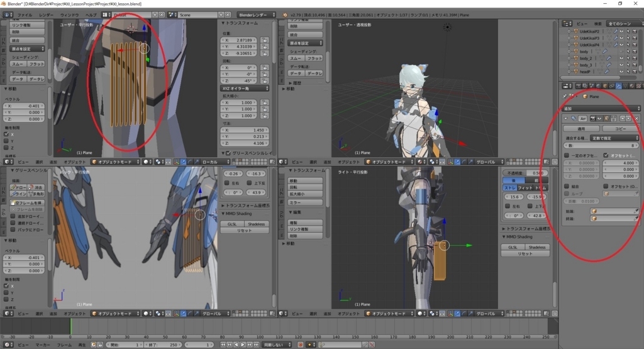Toggle Array modifier viewport display eye icon
644x349 pixels.
click(x=599, y=118)
